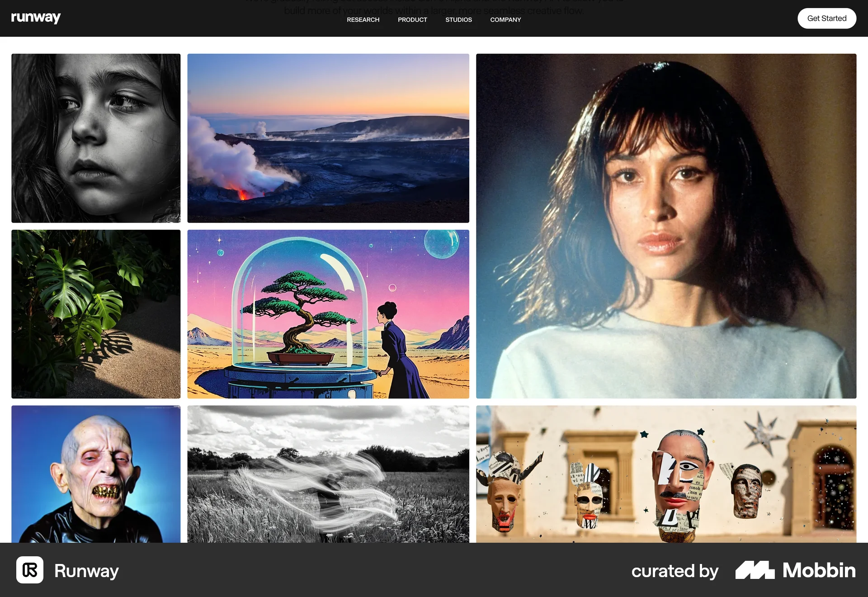Open the volcanic crater sunset image
The height and width of the screenshot is (597, 868).
328,138
